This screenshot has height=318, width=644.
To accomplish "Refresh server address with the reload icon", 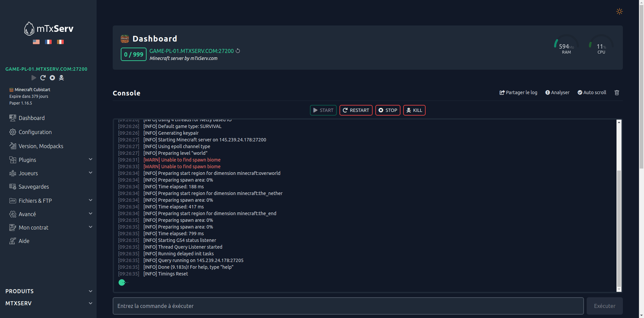I will [238, 51].
